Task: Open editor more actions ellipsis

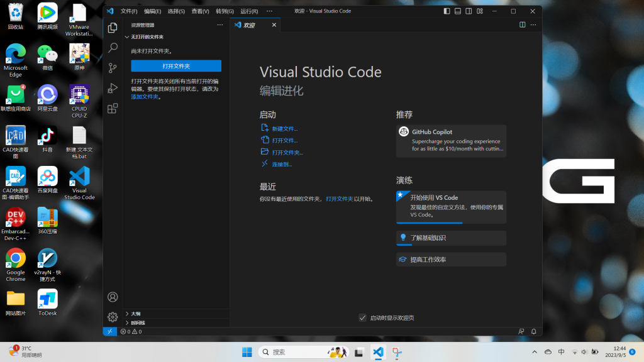Action: point(533,25)
